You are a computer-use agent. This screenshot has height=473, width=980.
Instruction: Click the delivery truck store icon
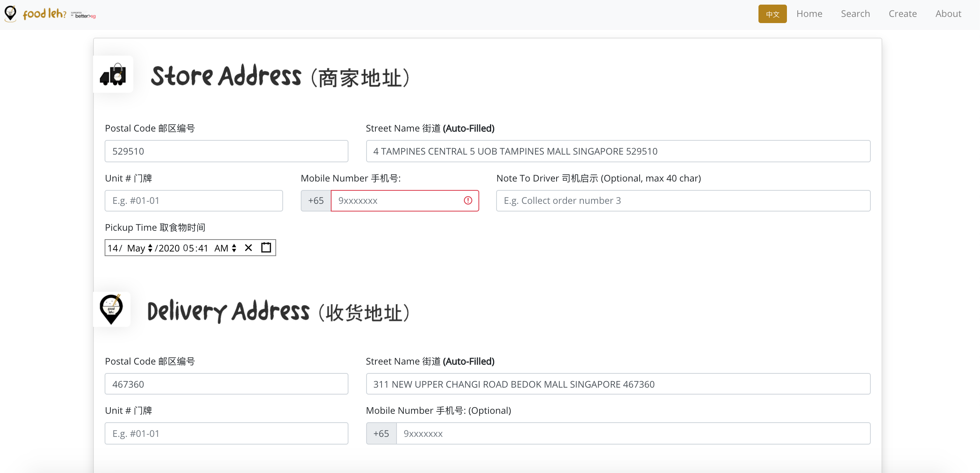click(x=113, y=75)
